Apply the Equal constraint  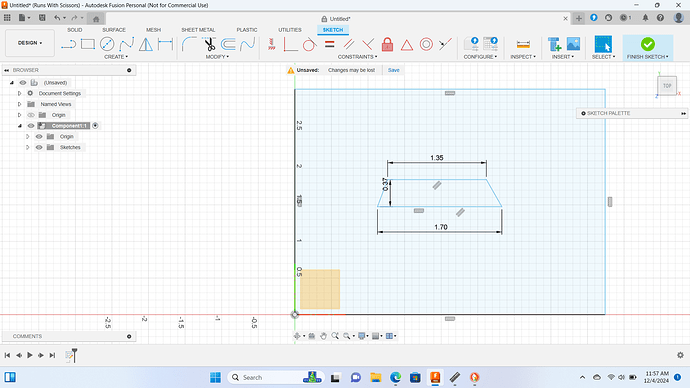pos(330,44)
